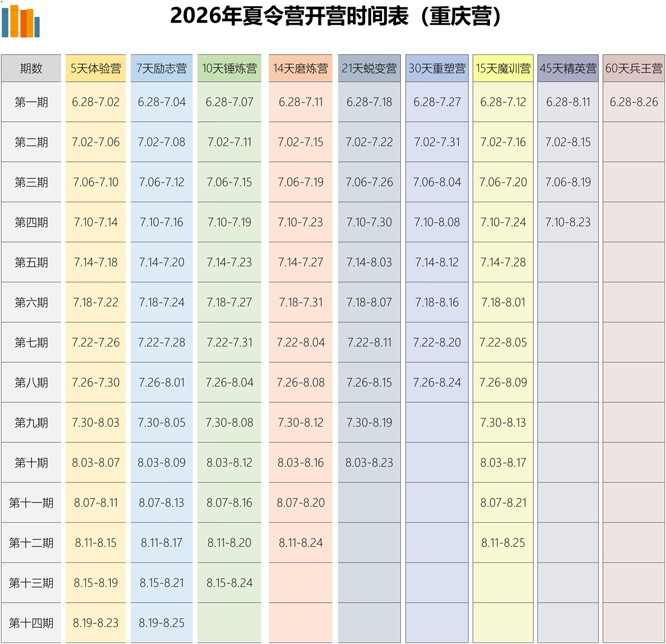The image size is (666, 644).
Task: Click the 7.26-8.24 date cell
Action: pyautogui.click(x=437, y=383)
